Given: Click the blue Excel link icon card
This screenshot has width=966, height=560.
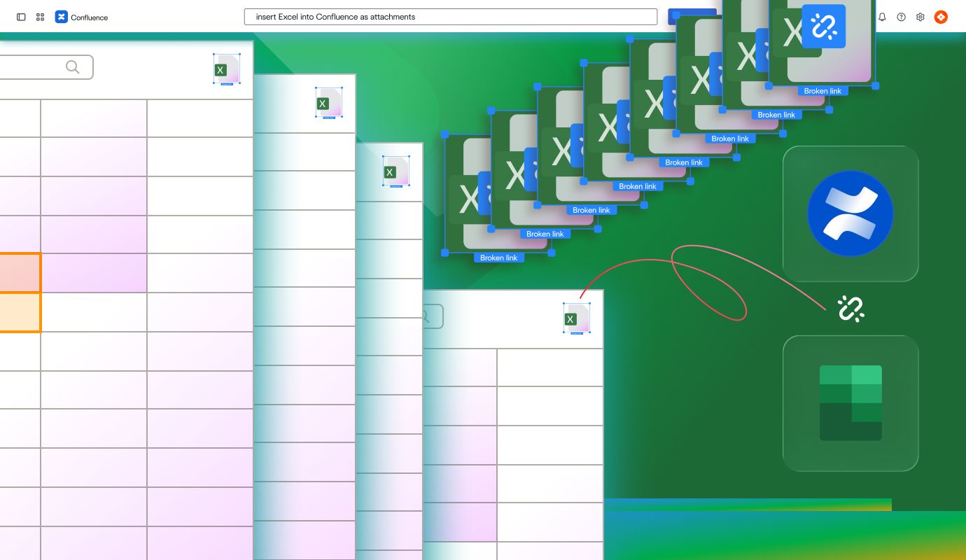Looking at the screenshot, I should (x=823, y=26).
